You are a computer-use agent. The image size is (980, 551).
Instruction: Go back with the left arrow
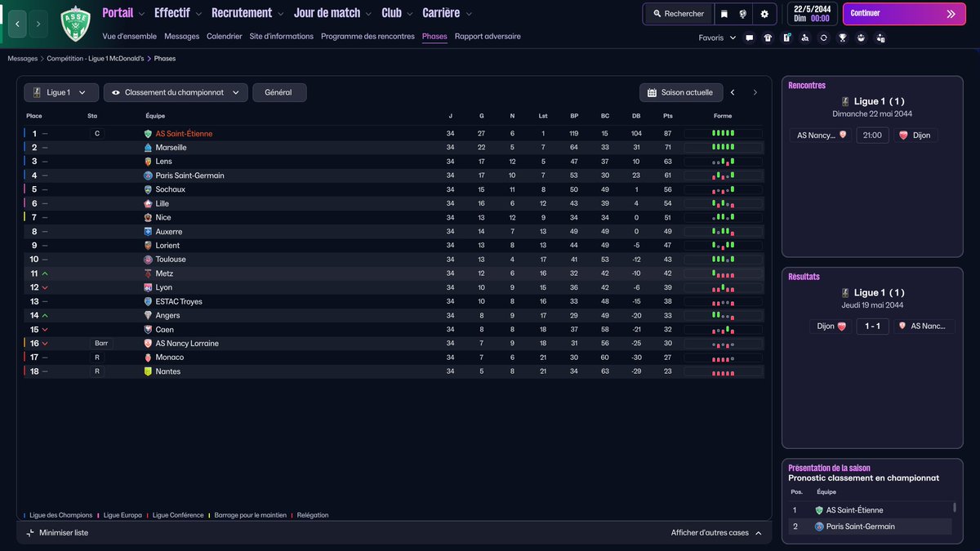(17, 24)
